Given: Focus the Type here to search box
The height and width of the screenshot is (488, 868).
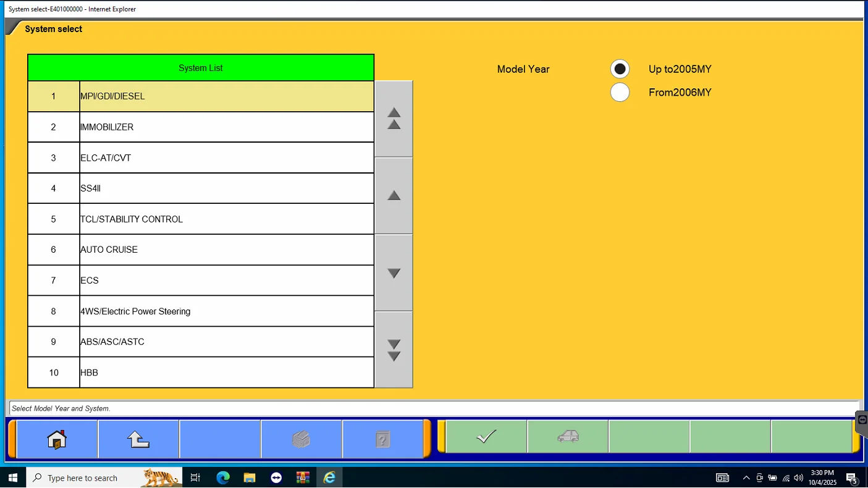Looking at the screenshot, I should click(104, 477).
